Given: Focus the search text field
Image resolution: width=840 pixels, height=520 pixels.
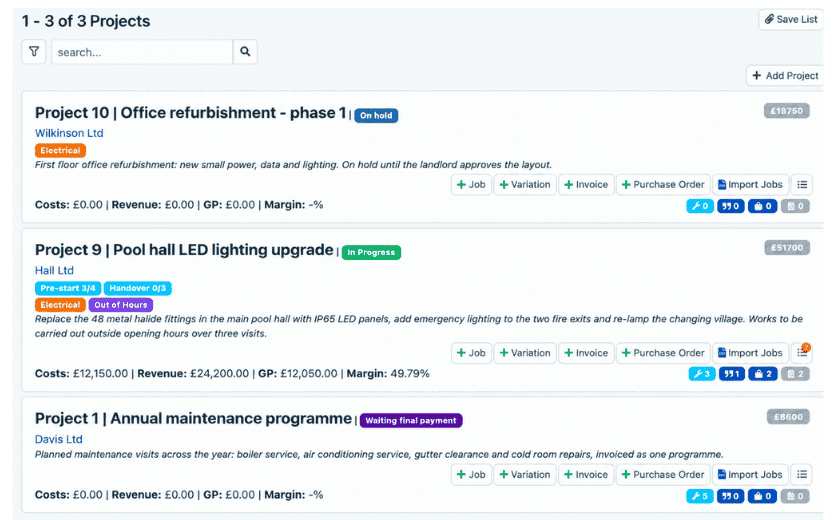Looking at the screenshot, I should pyautogui.click(x=142, y=52).
